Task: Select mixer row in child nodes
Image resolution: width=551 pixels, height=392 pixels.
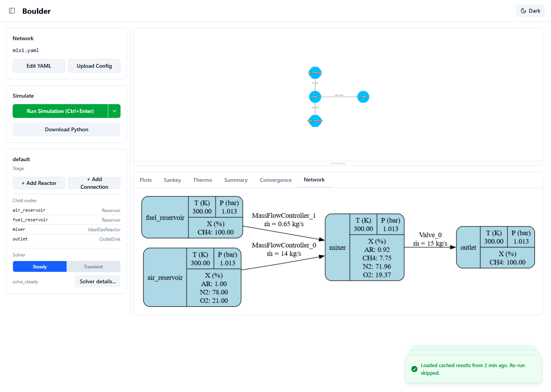Action: point(67,229)
